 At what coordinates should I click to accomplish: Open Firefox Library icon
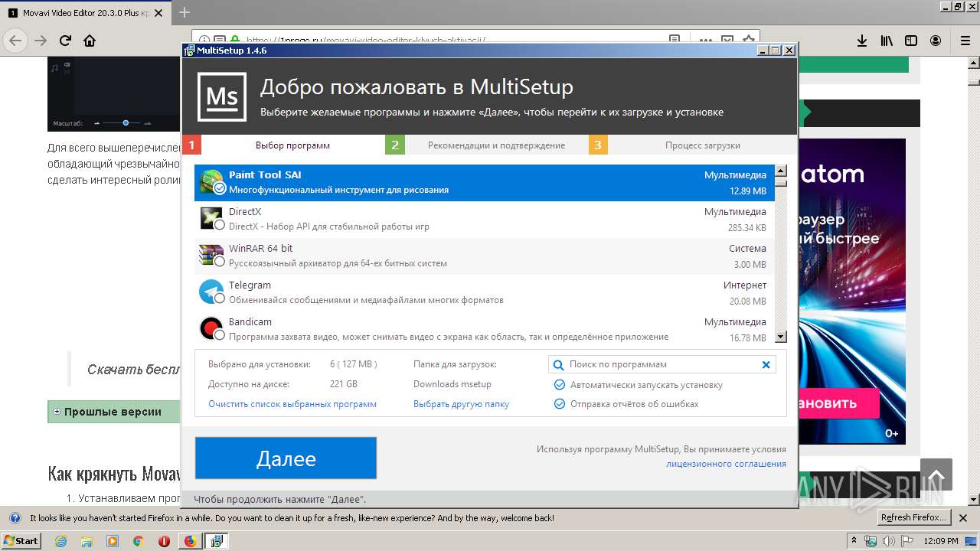coord(887,41)
